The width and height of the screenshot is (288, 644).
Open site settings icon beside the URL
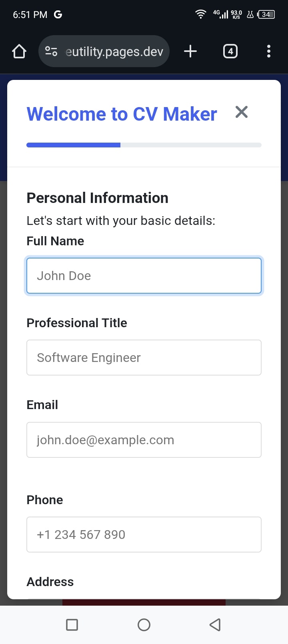click(x=51, y=51)
